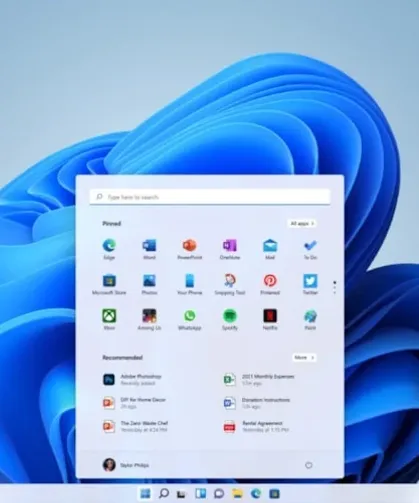419x503 pixels.
Task: Click the All apps button
Action: pyautogui.click(x=302, y=223)
